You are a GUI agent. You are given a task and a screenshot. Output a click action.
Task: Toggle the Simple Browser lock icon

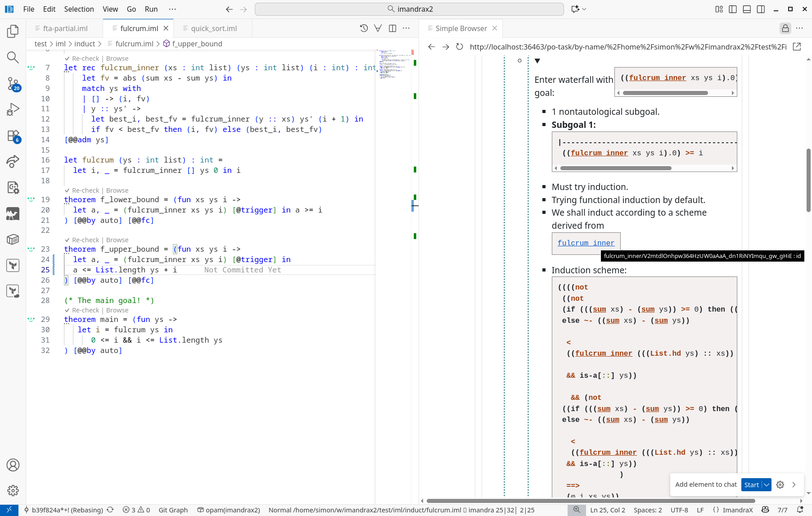785,28
